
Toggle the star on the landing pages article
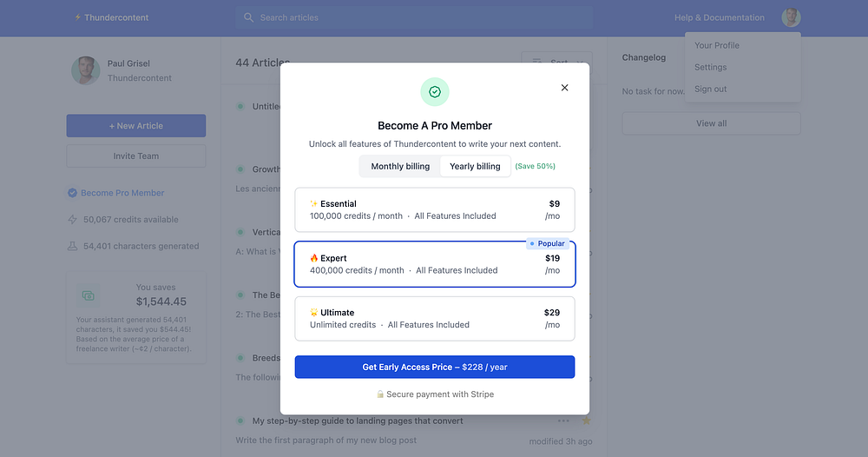tap(586, 421)
